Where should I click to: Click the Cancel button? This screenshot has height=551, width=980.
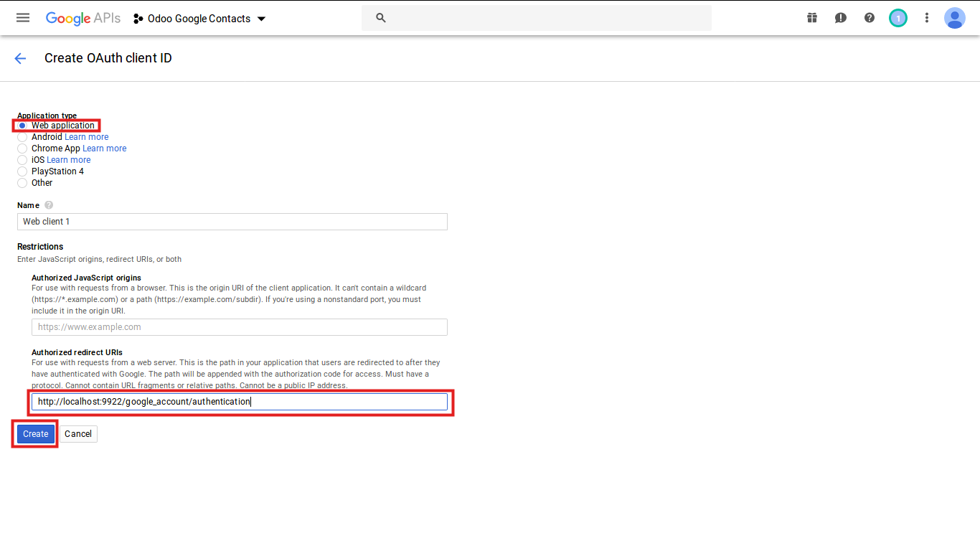78,434
